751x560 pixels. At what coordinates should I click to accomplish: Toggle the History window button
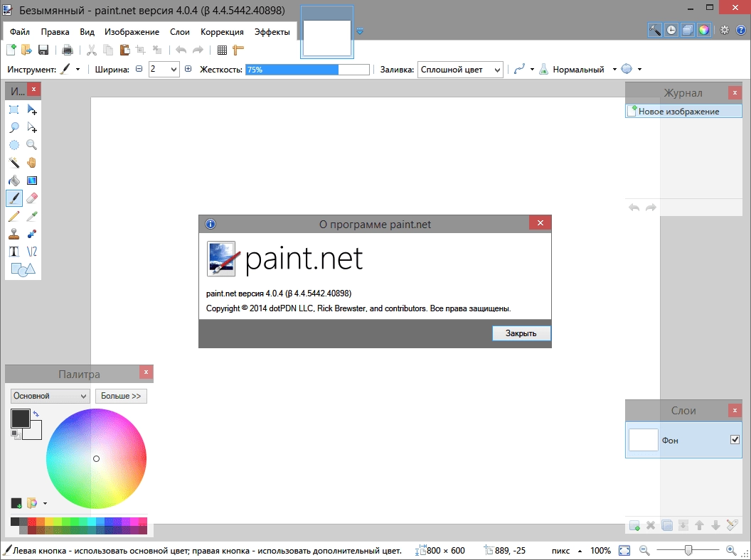[671, 30]
